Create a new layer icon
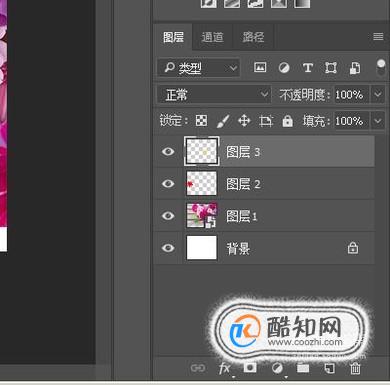Screen dimensions: 390x385 click(329, 368)
